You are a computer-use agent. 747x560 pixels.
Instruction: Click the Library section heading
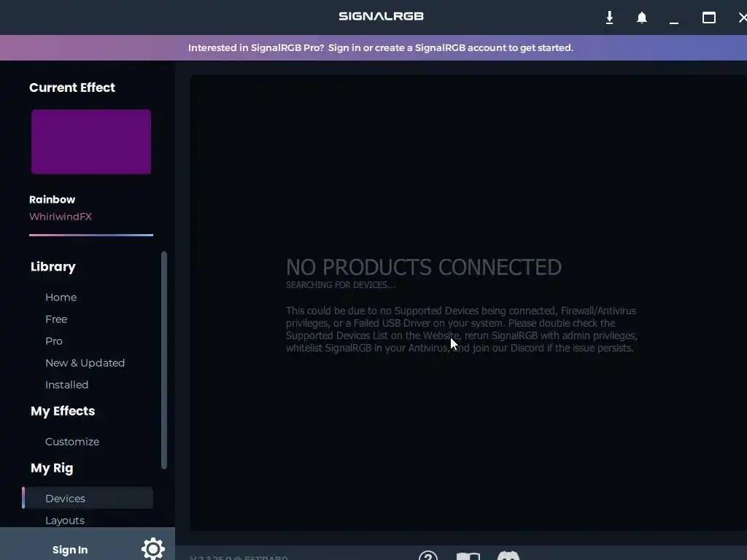tap(53, 267)
